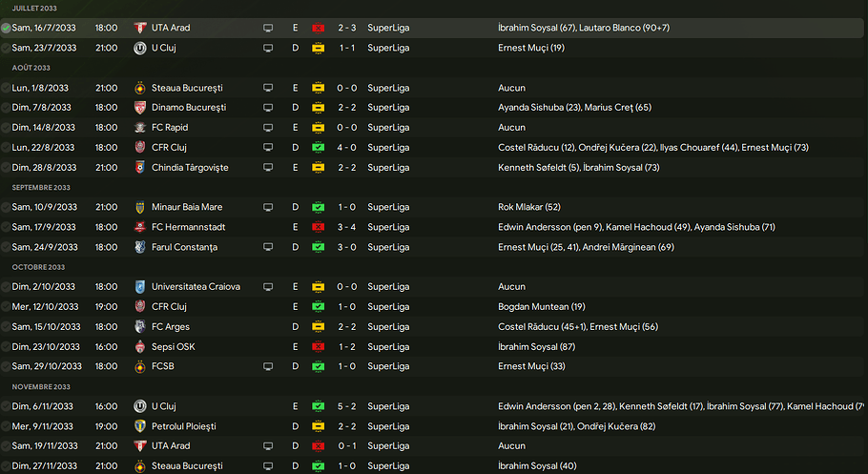Open the 2 - 2 scoreline against FC Arges
Image resolution: width=868 pixels, height=474 pixels.
pos(347,326)
